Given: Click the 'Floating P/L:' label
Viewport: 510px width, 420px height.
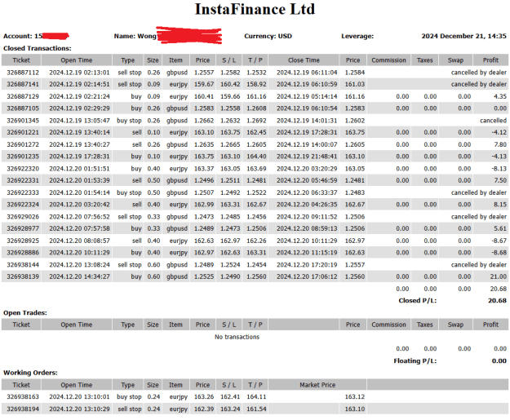Looking at the screenshot, I should (415, 361).
